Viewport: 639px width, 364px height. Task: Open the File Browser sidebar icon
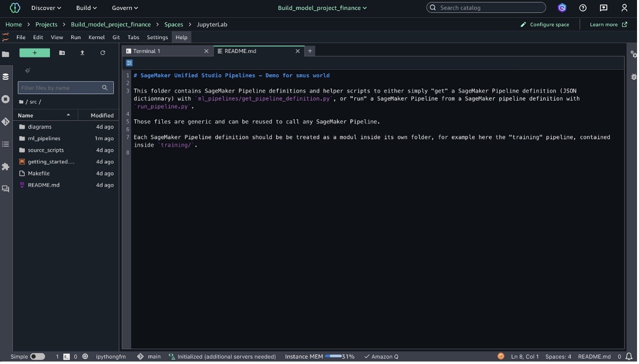pos(5,54)
